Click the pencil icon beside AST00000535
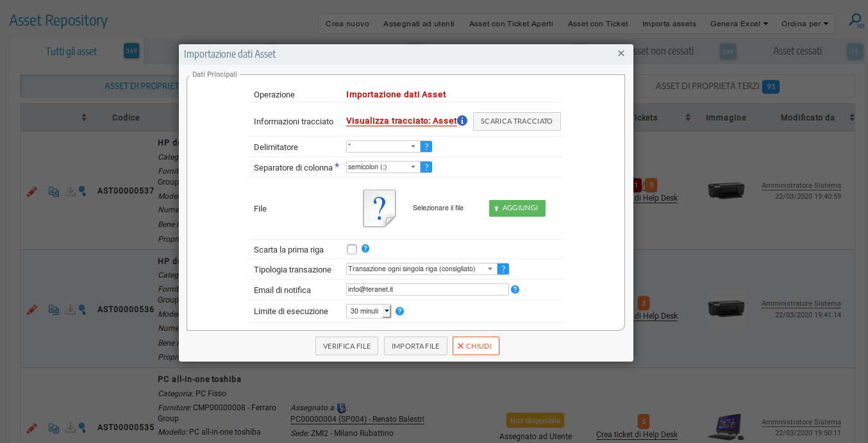868x443 pixels. (32, 428)
